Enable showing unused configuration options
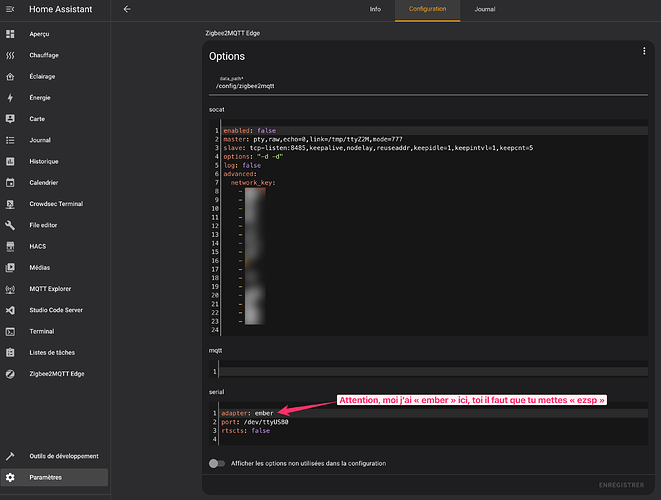 [217, 463]
